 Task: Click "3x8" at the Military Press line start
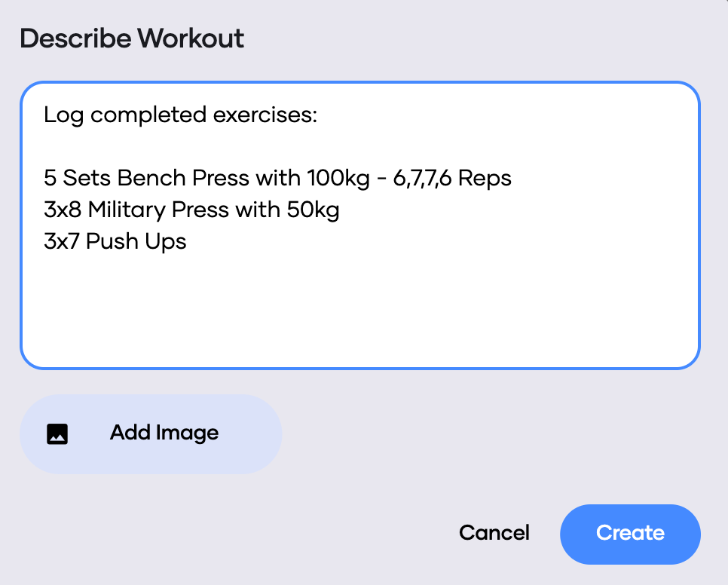63,210
